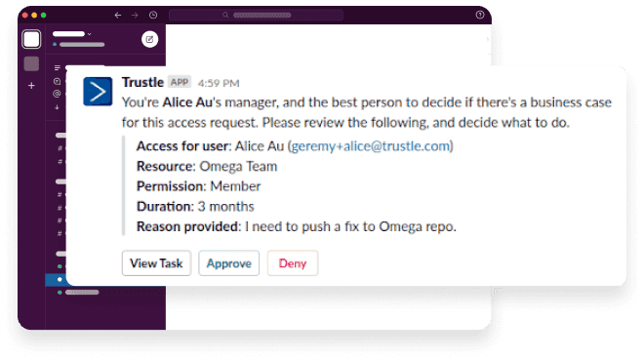Select the second grey workspace tile
This screenshot has width=644, height=360.
pos(31,64)
